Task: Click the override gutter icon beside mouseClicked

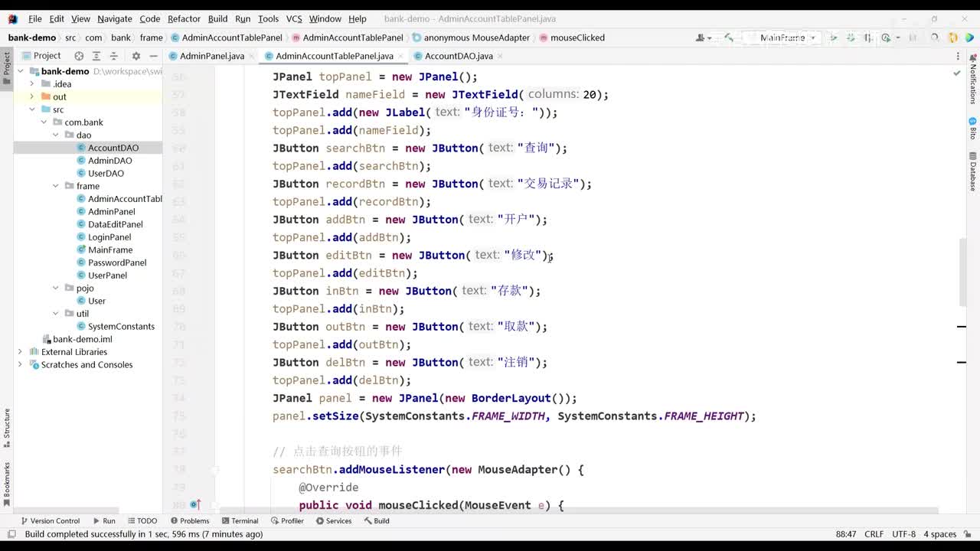Action: click(194, 505)
